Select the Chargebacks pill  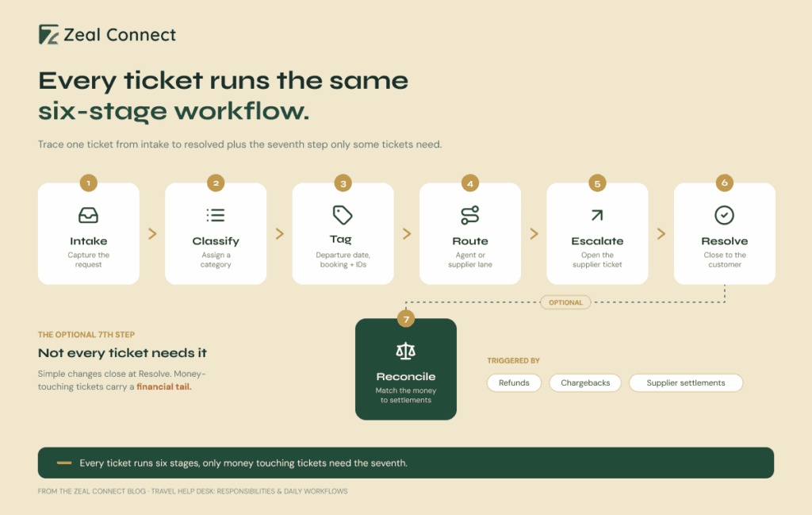point(585,383)
